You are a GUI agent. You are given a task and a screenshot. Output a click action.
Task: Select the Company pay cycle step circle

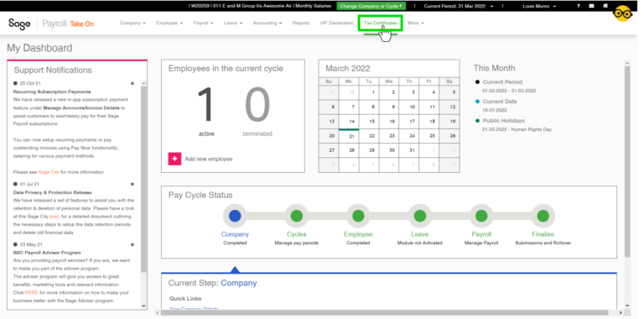[x=235, y=216]
